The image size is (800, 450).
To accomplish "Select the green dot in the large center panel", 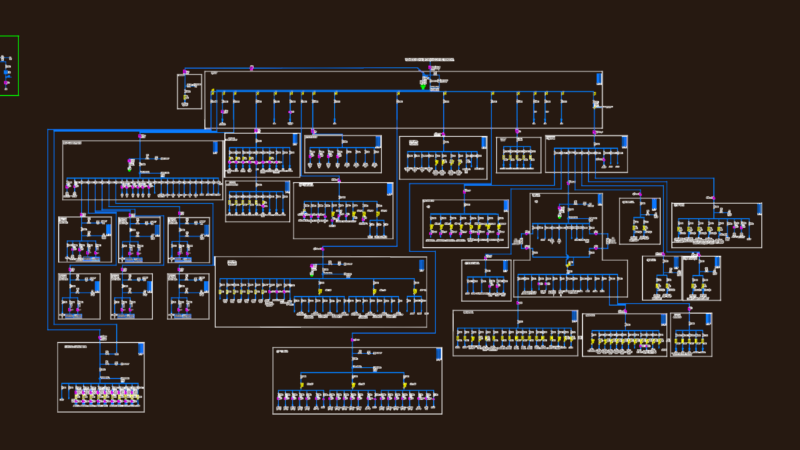I will tap(312, 274).
